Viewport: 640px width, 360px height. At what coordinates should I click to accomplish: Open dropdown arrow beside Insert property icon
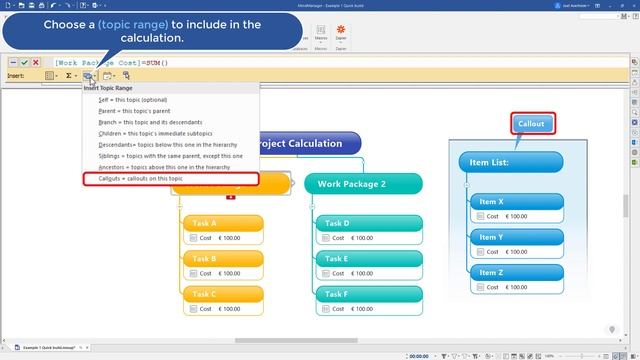[x=56, y=76]
